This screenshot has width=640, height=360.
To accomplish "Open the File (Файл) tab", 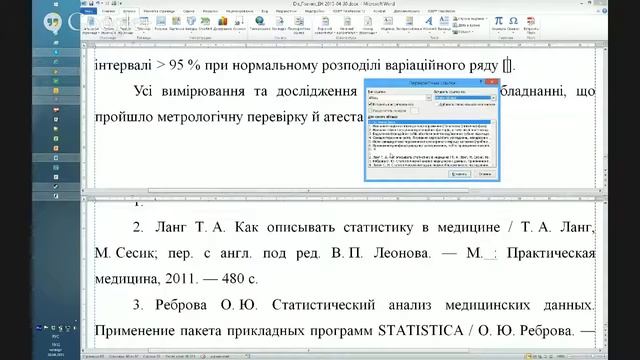I will [88, 11].
